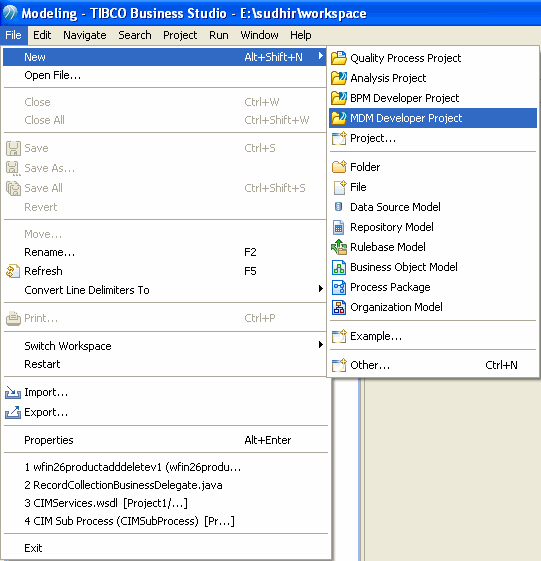Click the Data Source Model icon

click(338, 206)
